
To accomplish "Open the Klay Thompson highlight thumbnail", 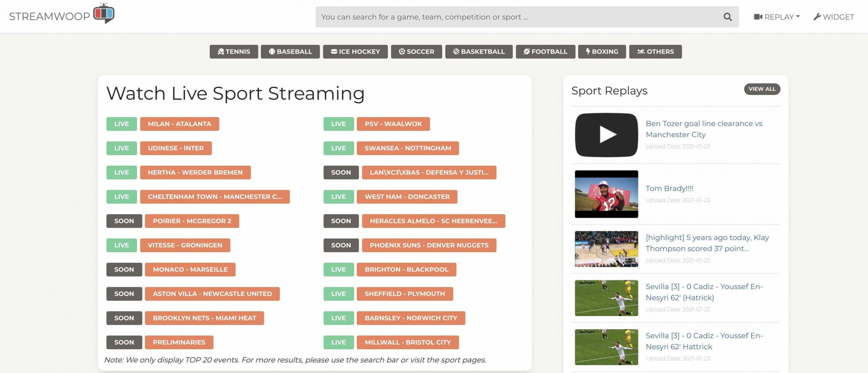I will point(606,249).
